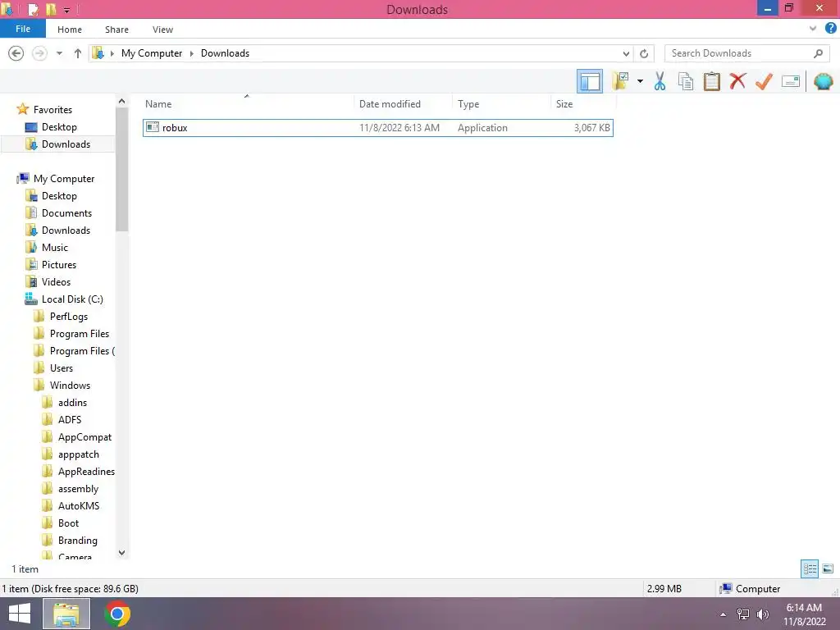Open the help question mark icon
The width and height of the screenshot is (840, 630).
[830, 29]
